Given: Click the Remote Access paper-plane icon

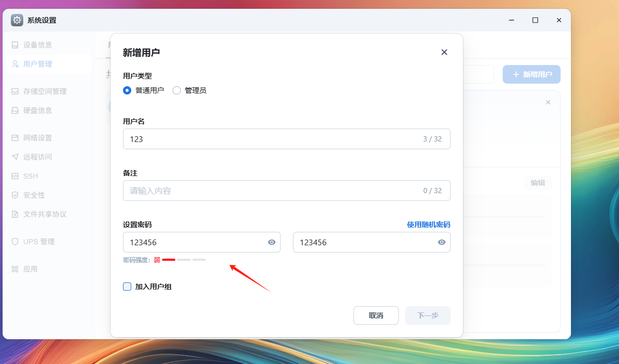Looking at the screenshot, I should [15, 157].
